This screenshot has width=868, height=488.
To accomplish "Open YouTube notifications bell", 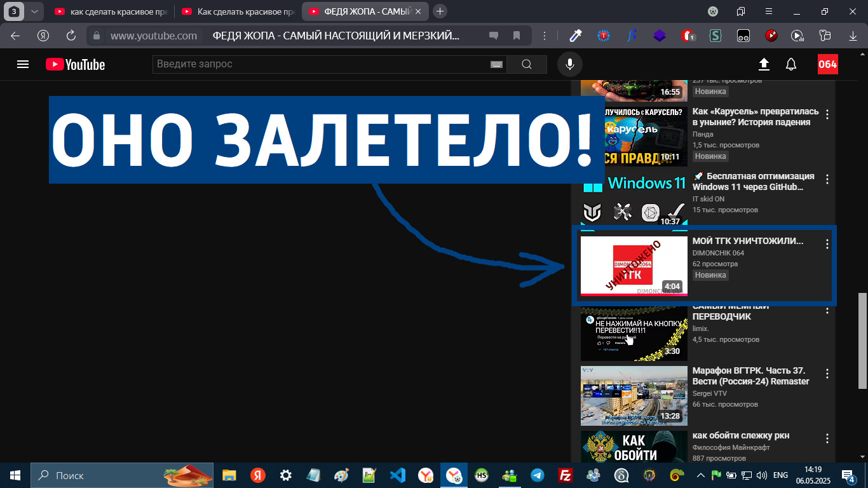I will [x=791, y=64].
